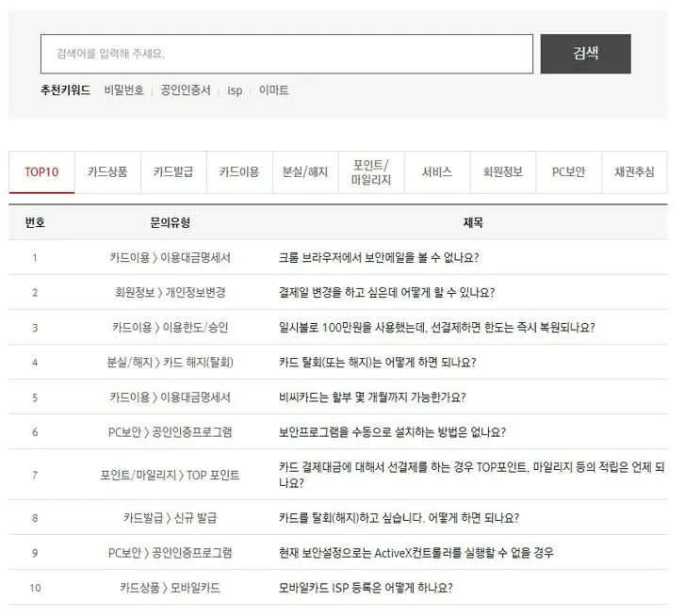
Task: Click the 추천키워드 label
Action: coord(66,89)
